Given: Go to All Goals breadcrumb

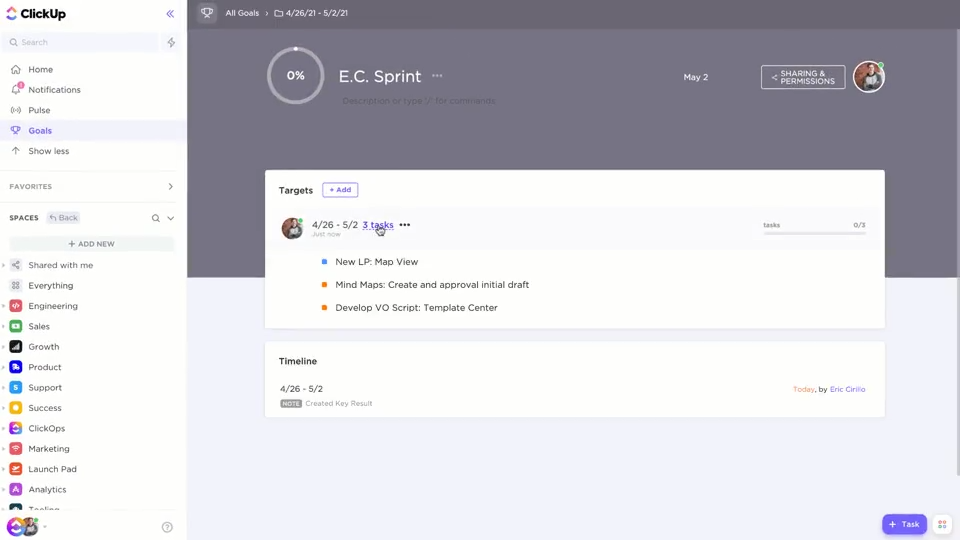Looking at the screenshot, I should tap(242, 13).
